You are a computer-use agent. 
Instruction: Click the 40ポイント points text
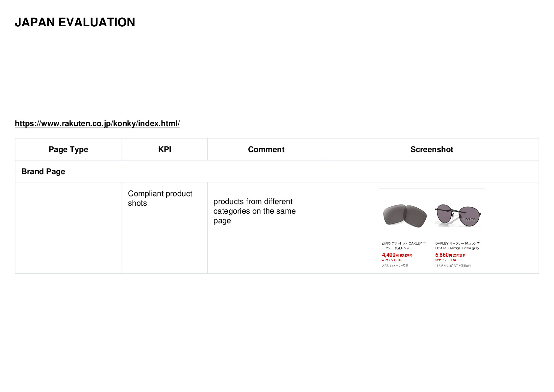pyautogui.click(x=392, y=260)
